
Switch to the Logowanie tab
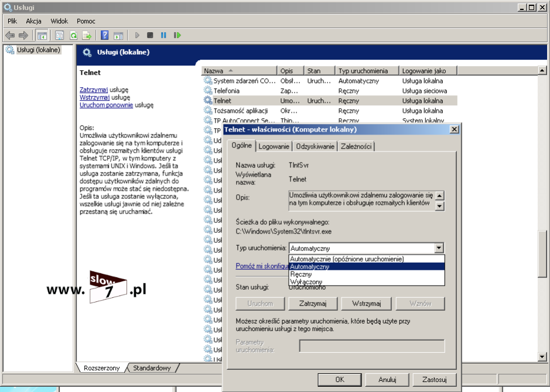[274, 146]
